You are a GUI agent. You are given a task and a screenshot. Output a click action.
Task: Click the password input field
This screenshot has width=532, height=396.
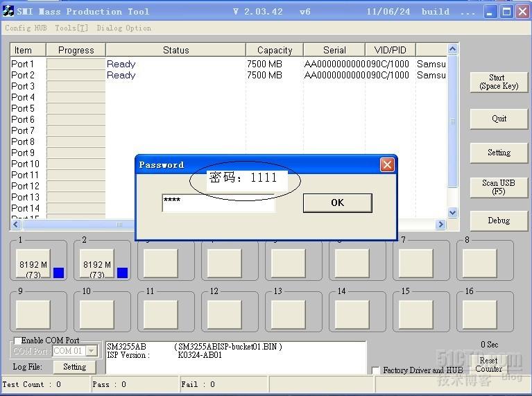pos(218,203)
